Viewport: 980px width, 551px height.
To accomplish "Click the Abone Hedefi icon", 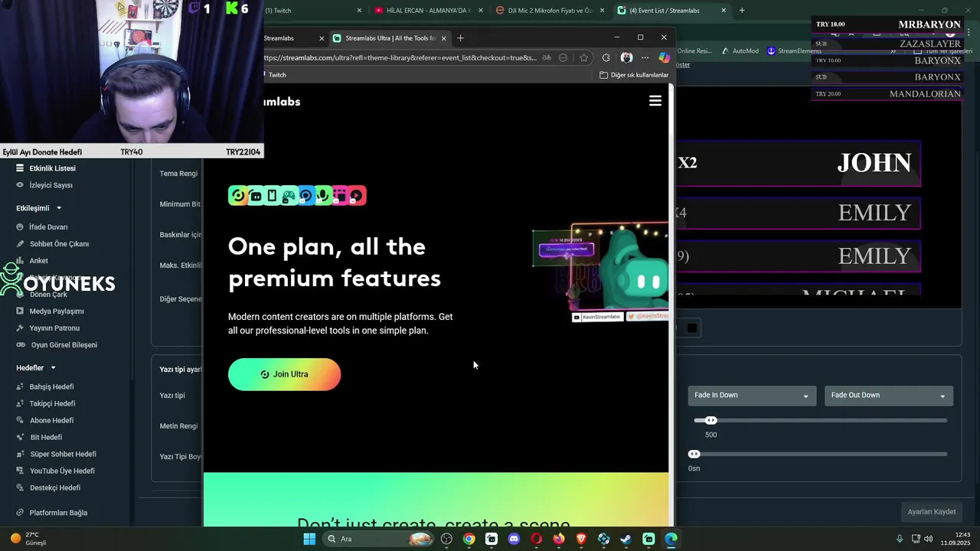I will (x=21, y=421).
